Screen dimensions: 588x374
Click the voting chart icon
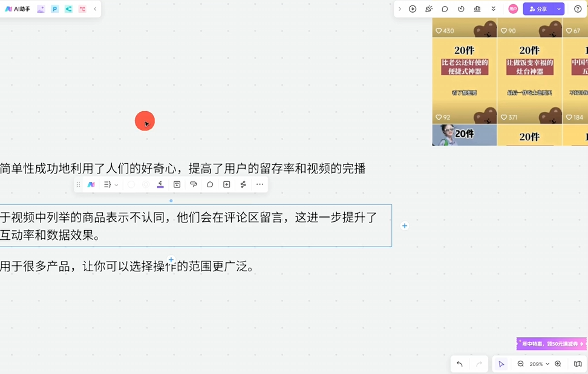477,9
